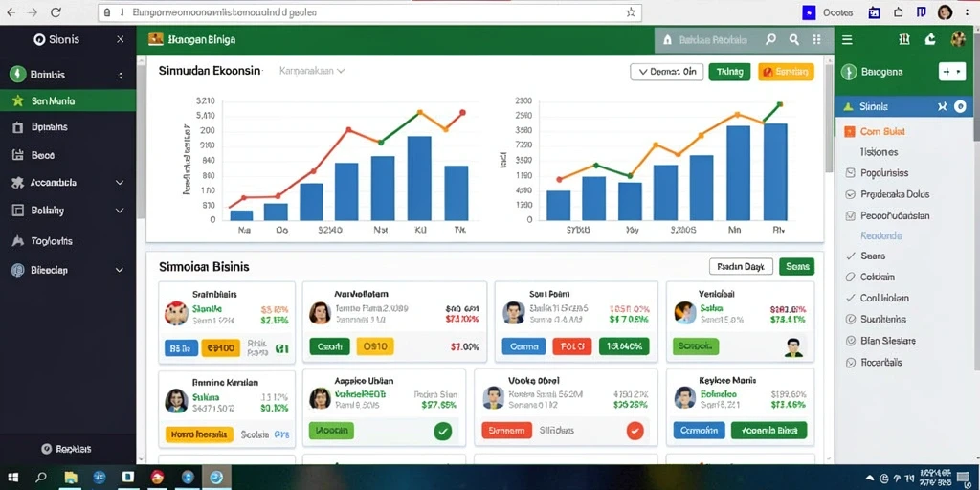Close the Sionis sidebar with the X
The height and width of the screenshot is (490, 980).
pos(121,39)
